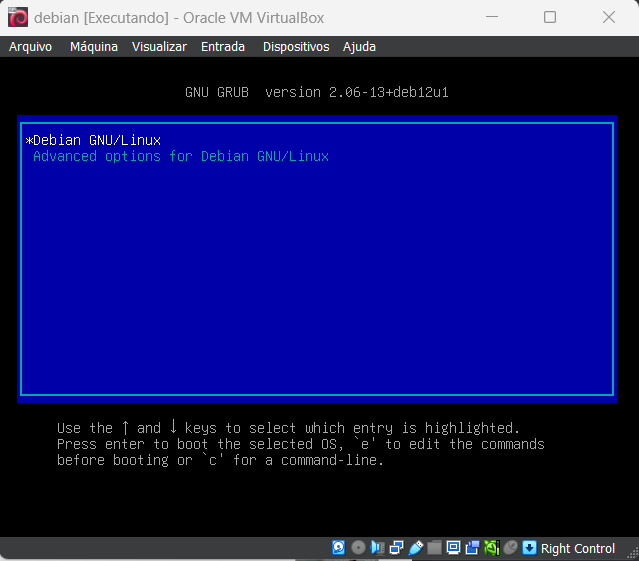Click the shared folders status icon
This screenshot has width=639, height=561.
[x=434, y=548]
